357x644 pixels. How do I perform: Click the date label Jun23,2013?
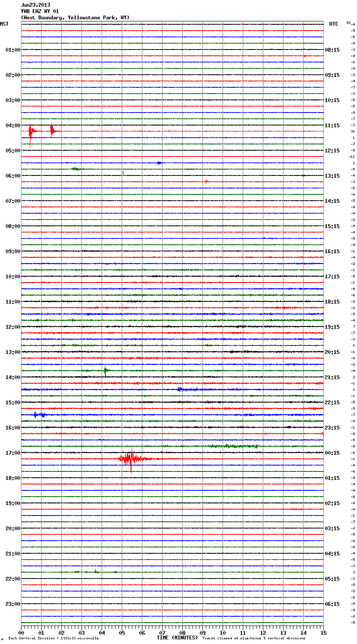(x=36, y=5)
